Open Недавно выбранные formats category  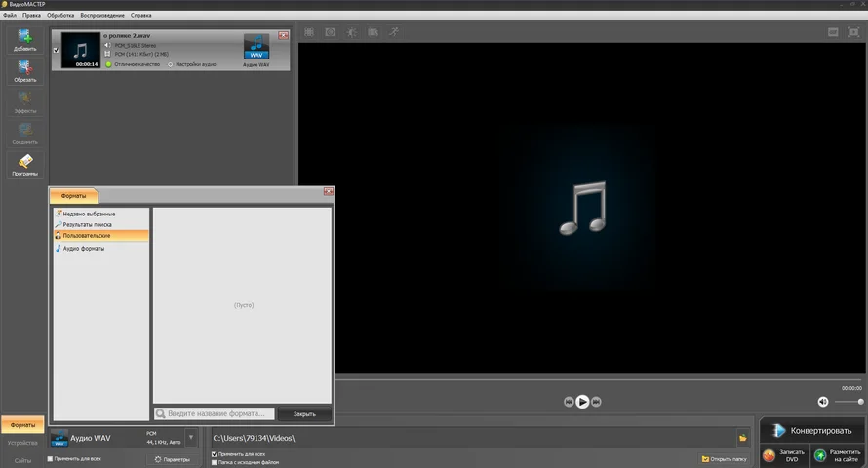tap(89, 214)
